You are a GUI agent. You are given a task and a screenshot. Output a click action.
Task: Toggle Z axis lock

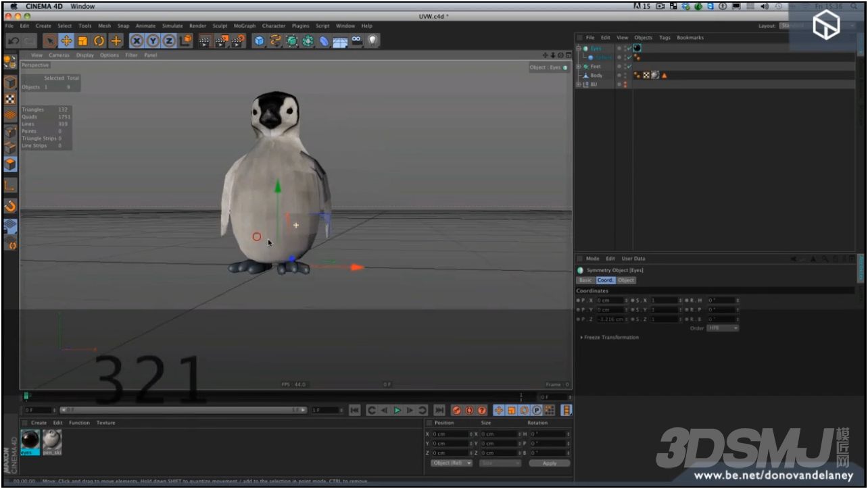point(169,41)
